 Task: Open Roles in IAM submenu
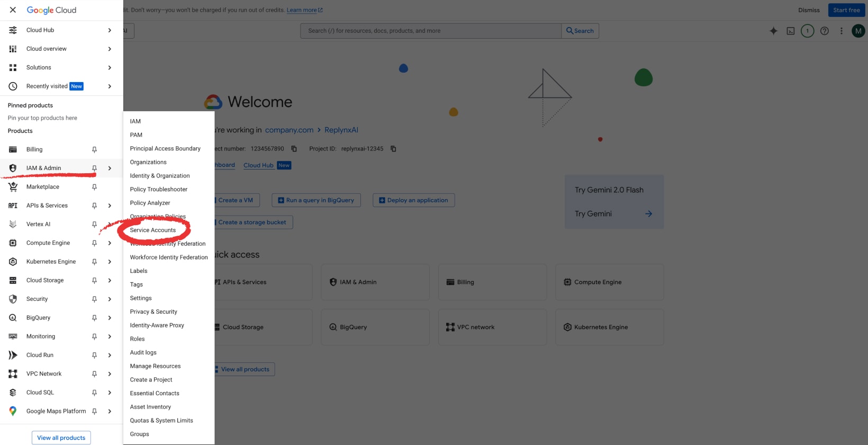click(x=138, y=339)
